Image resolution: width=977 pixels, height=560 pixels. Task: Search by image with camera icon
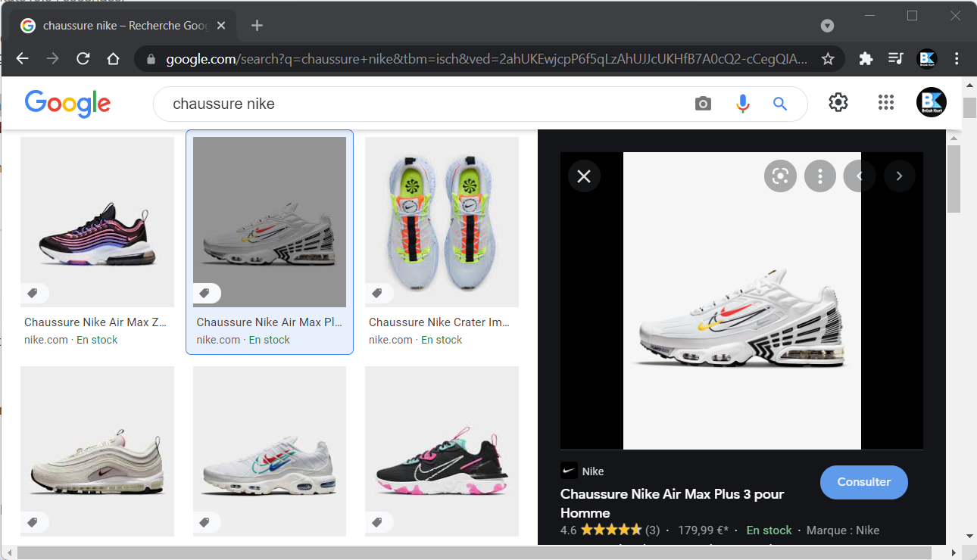click(704, 104)
